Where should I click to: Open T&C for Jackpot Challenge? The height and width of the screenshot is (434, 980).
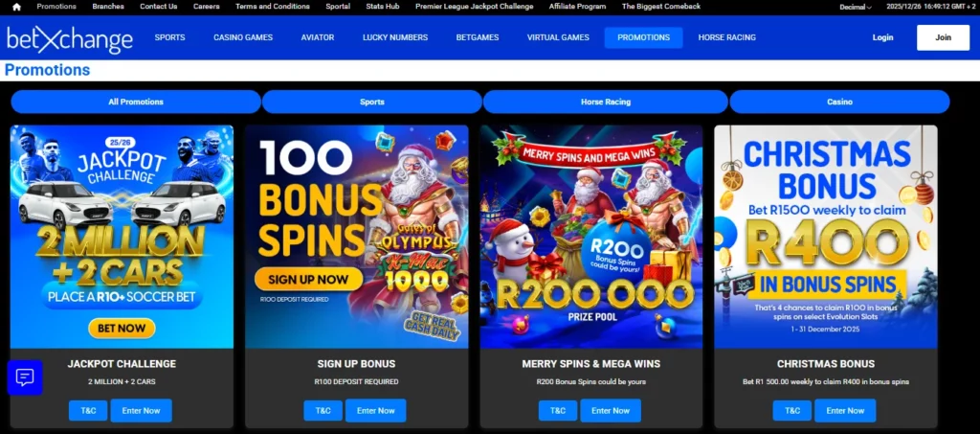[x=88, y=411]
